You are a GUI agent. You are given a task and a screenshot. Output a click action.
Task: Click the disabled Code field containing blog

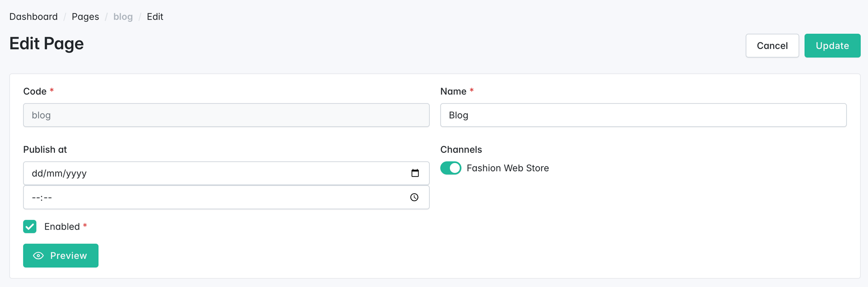[x=226, y=115]
